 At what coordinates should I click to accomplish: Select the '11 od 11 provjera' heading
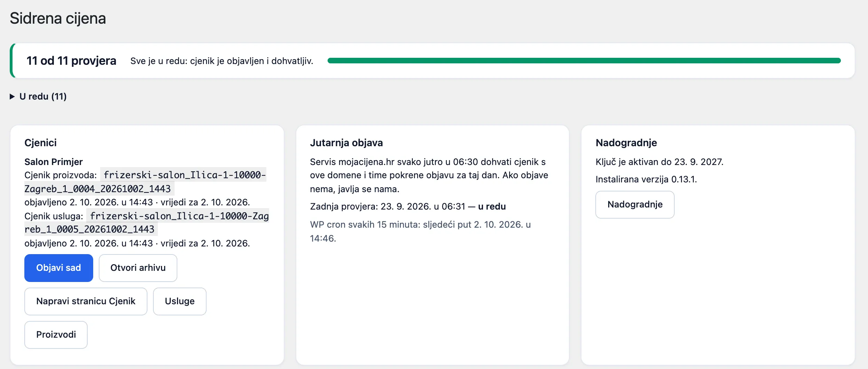71,61
